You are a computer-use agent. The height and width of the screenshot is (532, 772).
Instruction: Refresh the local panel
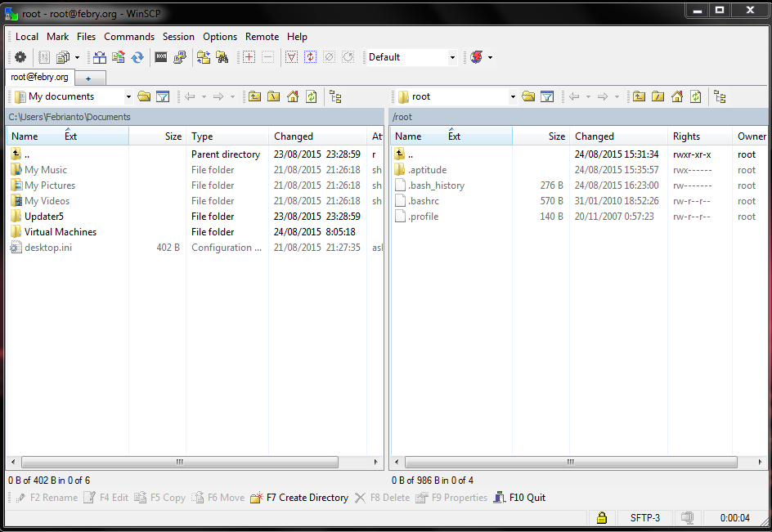tap(311, 96)
